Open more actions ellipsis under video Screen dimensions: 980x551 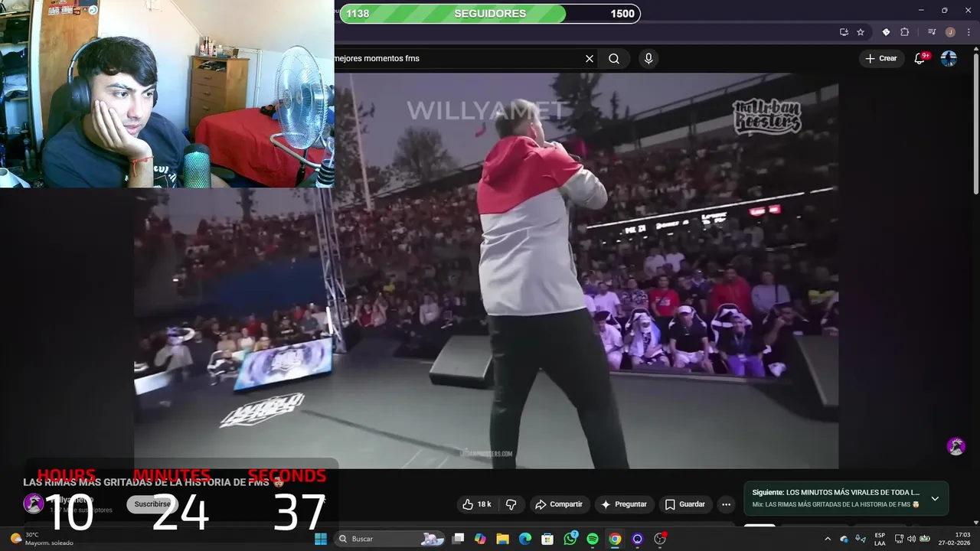726,504
